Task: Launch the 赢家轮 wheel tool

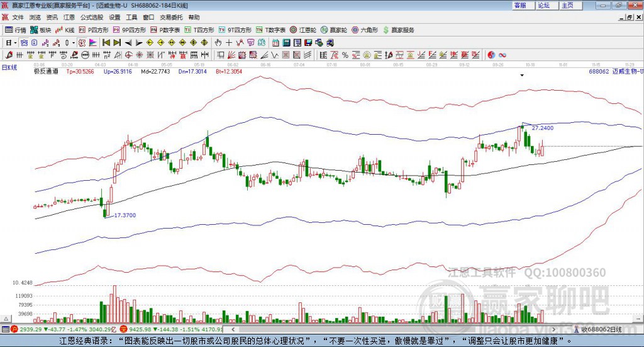Action: [x=334, y=30]
